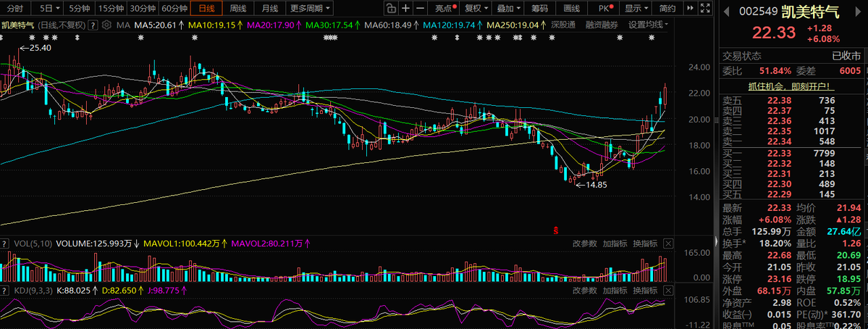Click the double-arrow more tools icon
This screenshot has height=329, width=868.
click(x=689, y=8)
